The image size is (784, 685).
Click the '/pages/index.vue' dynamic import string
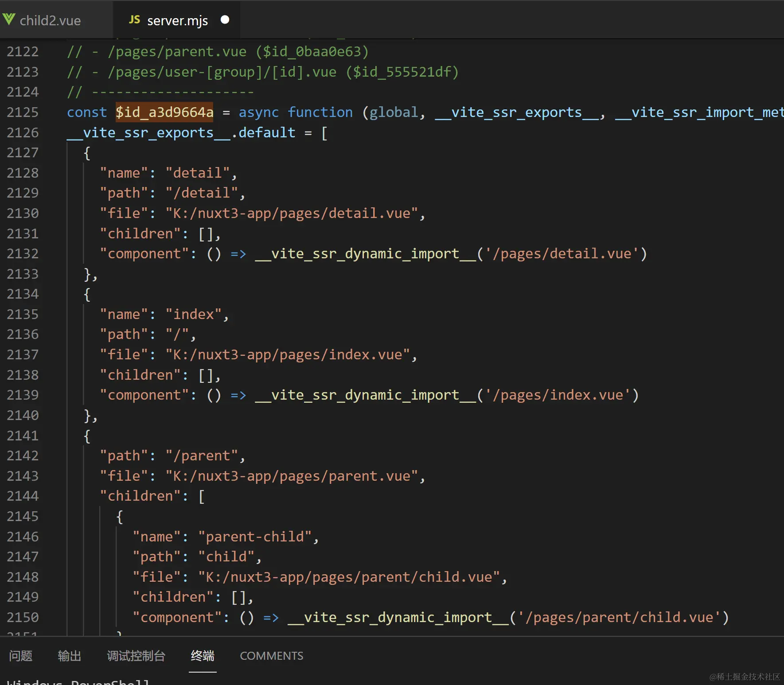pos(558,395)
